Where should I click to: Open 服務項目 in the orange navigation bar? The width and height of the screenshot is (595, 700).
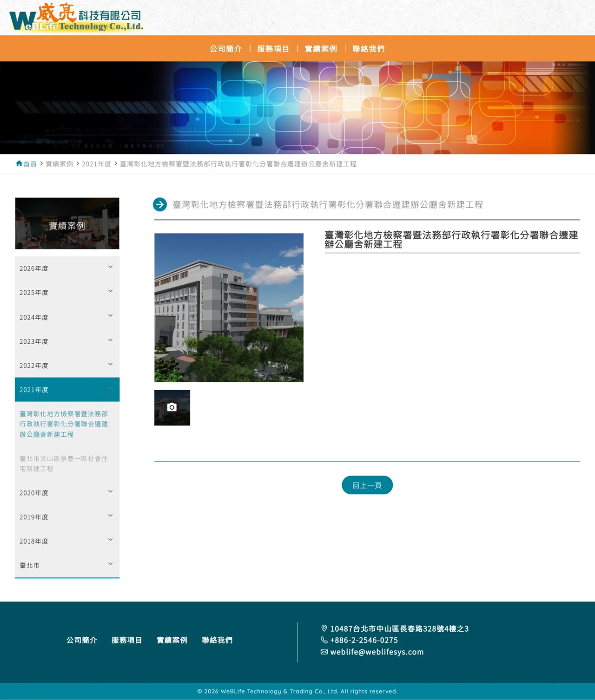click(x=273, y=49)
